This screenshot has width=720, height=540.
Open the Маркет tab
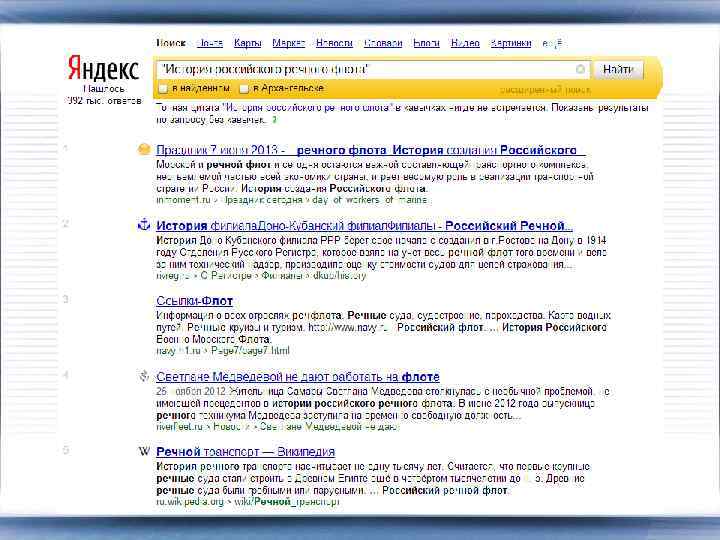[x=289, y=43]
